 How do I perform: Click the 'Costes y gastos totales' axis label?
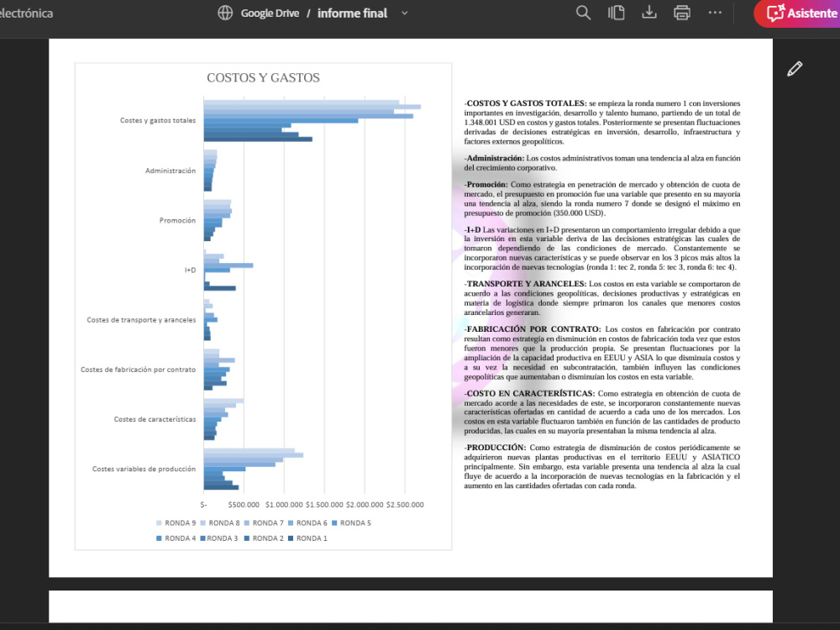(x=158, y=120)
